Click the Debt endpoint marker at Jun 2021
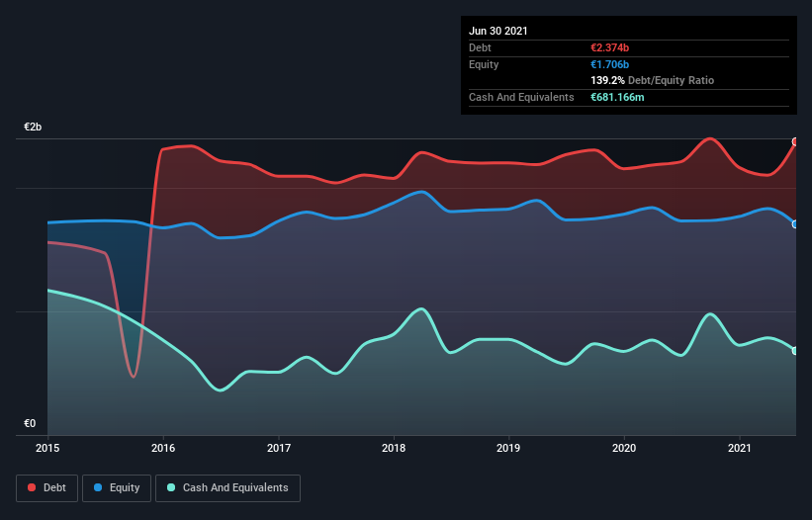 pos(795,141)
